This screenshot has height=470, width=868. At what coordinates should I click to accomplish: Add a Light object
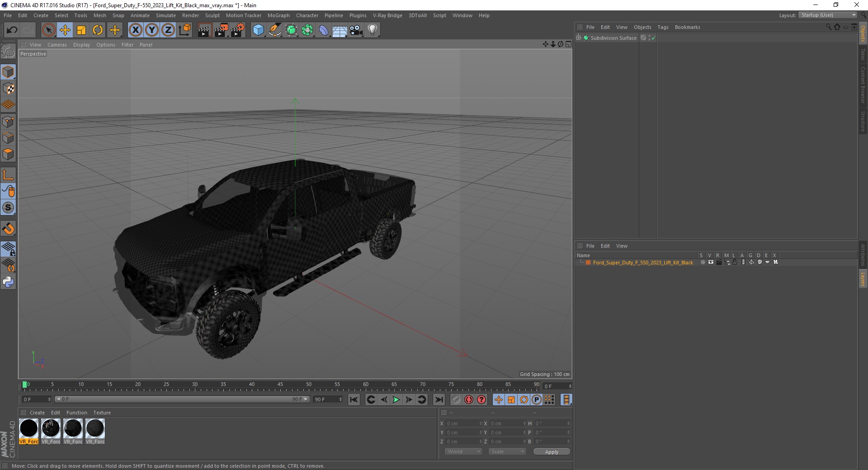[x=373, y=30]
